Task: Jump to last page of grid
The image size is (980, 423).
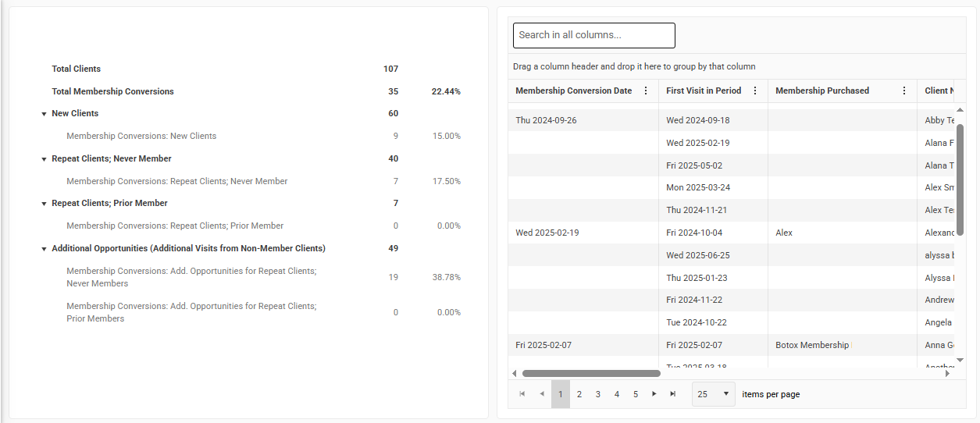Action: (x=673, y=394)
